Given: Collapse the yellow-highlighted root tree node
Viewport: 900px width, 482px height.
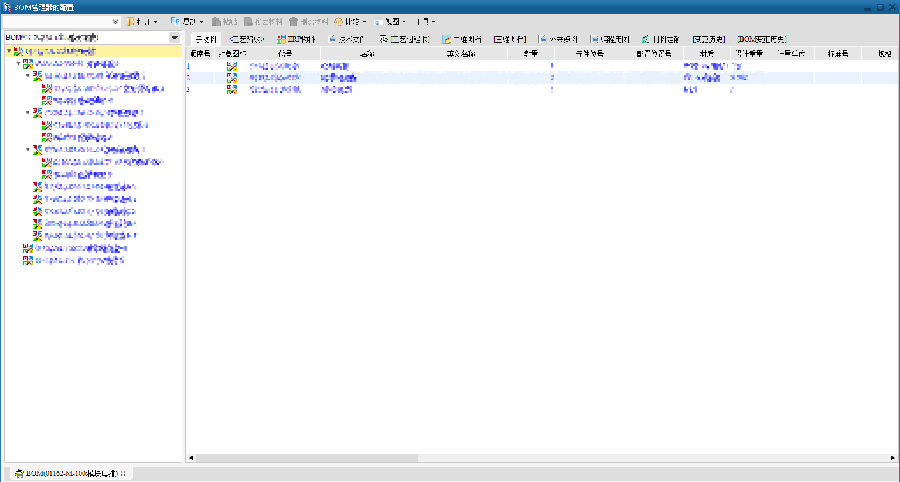Looking at the screenshot, I should [x=9, y=51].
